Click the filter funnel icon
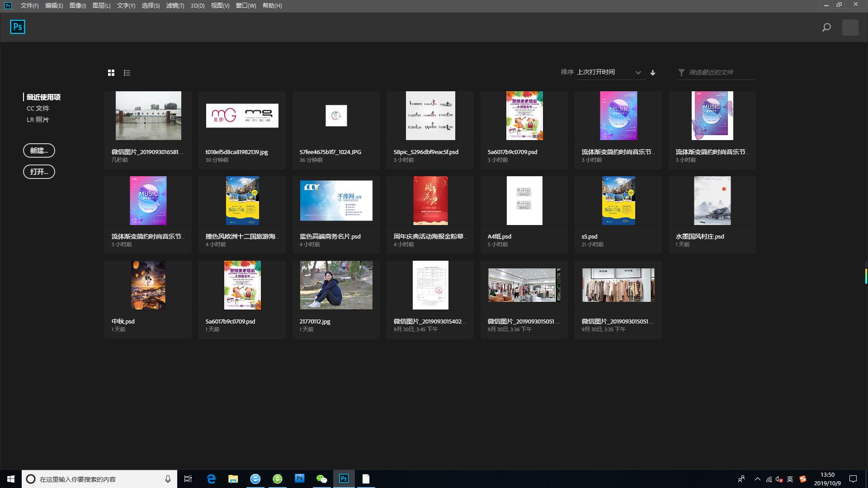 click(x=681, y=72)
